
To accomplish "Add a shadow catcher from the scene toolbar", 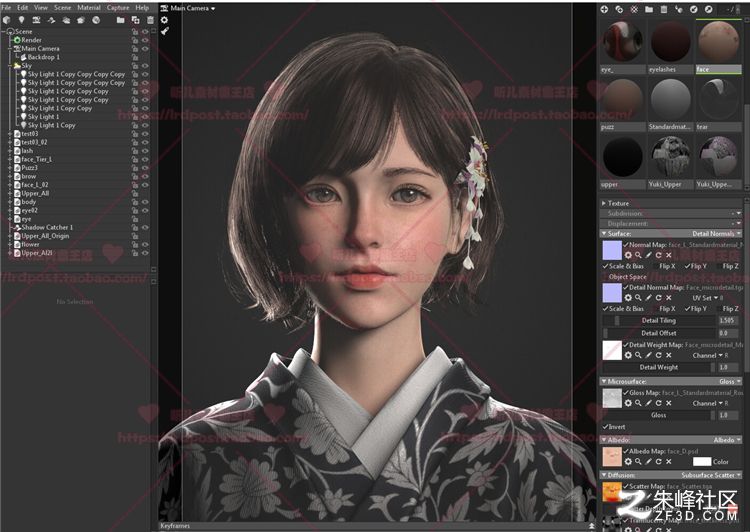I will click(x=51, y=20).
